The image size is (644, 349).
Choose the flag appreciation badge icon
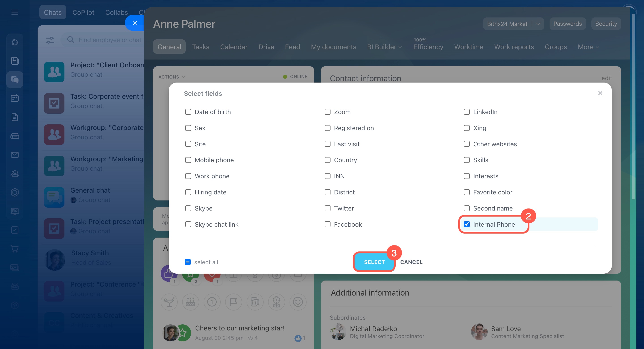click(233, 302)
